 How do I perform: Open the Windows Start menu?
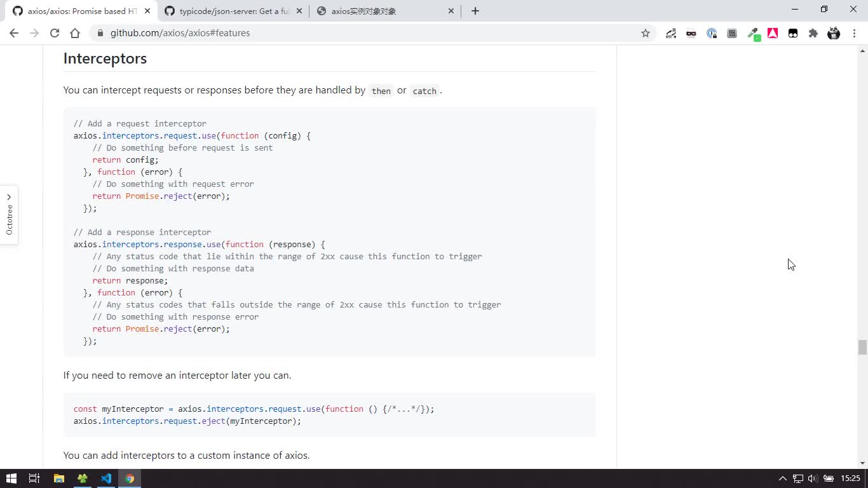point(11,478)
